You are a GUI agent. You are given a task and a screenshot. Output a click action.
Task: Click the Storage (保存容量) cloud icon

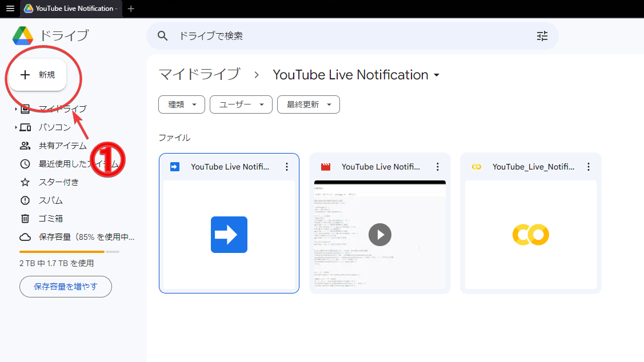click(25, 236)
